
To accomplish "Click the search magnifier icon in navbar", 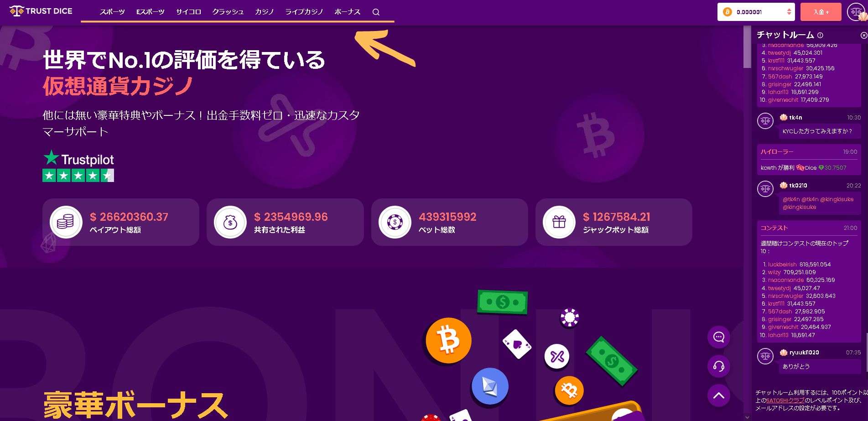I will tap(376, 12).
